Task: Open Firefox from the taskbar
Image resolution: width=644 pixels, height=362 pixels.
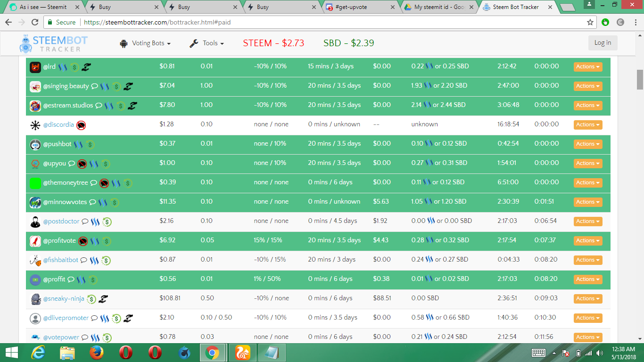Action: [x=97, y=352]
